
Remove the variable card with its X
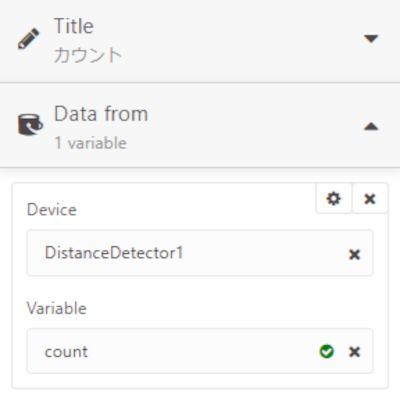pyautogui.click(x=370, y=199)
